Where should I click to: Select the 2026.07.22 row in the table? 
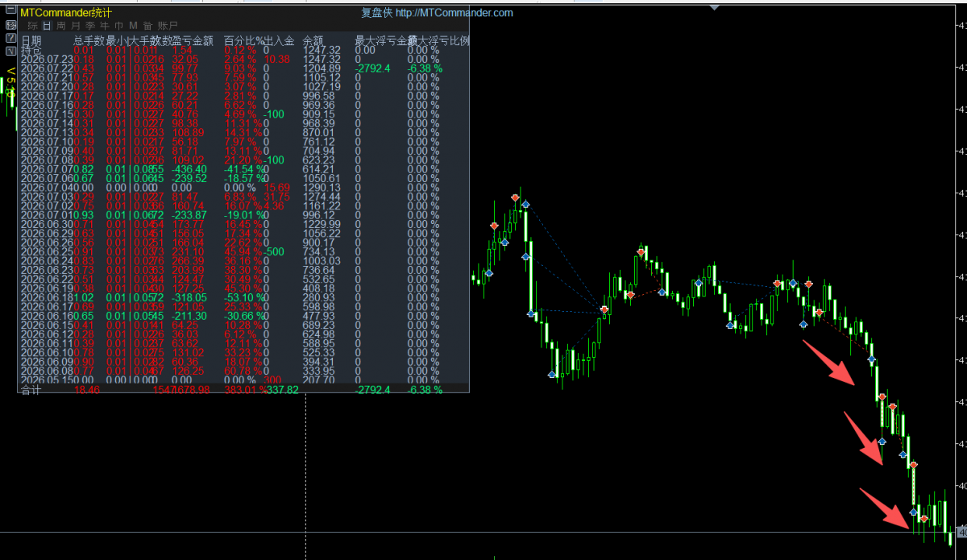click(243, 68)
